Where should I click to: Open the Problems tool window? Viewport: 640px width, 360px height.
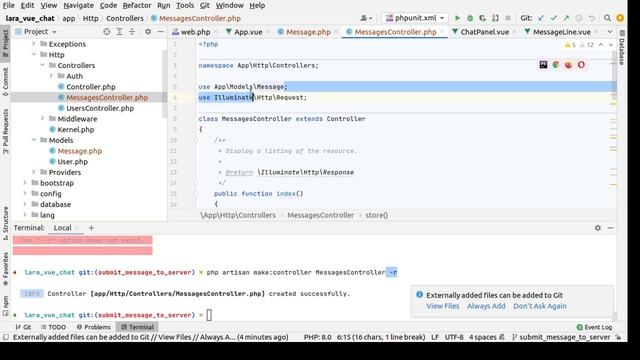[x=93, y=327]
